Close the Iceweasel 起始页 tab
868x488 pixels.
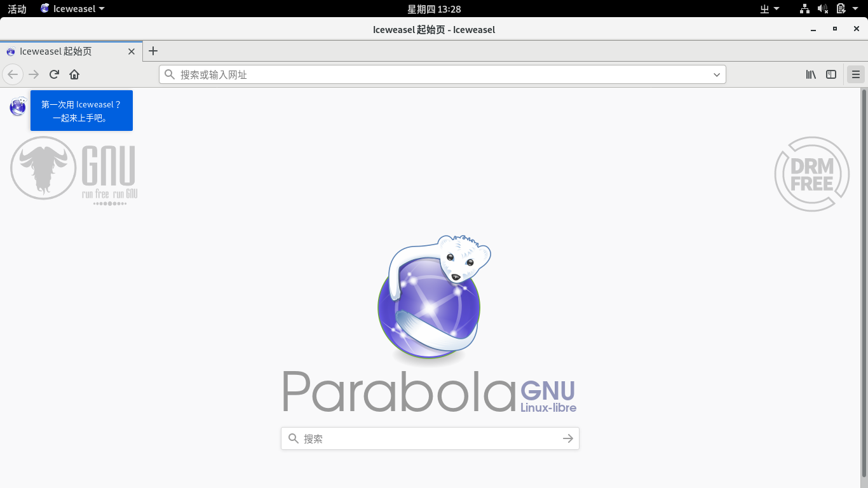(x=132, y=51)
